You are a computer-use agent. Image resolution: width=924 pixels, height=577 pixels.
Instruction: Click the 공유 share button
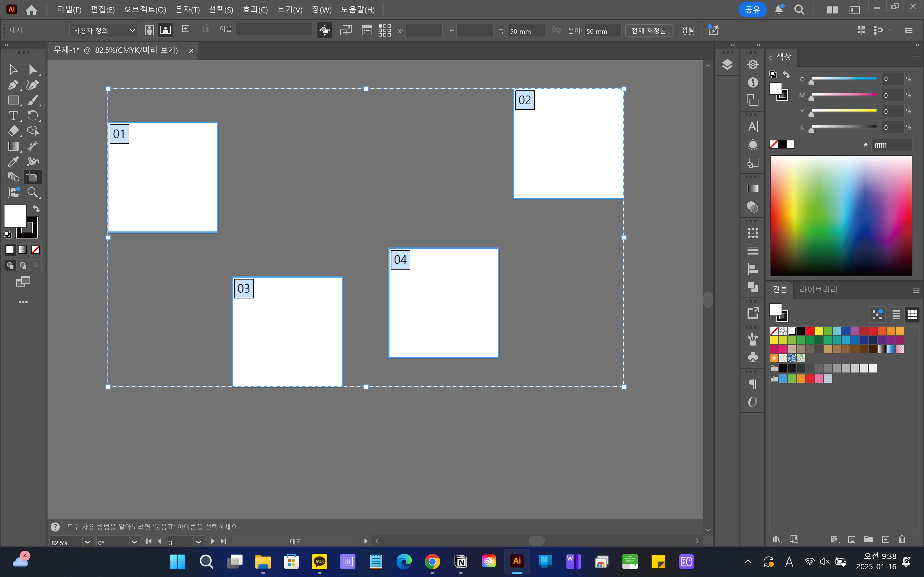[x=752, y=10]
